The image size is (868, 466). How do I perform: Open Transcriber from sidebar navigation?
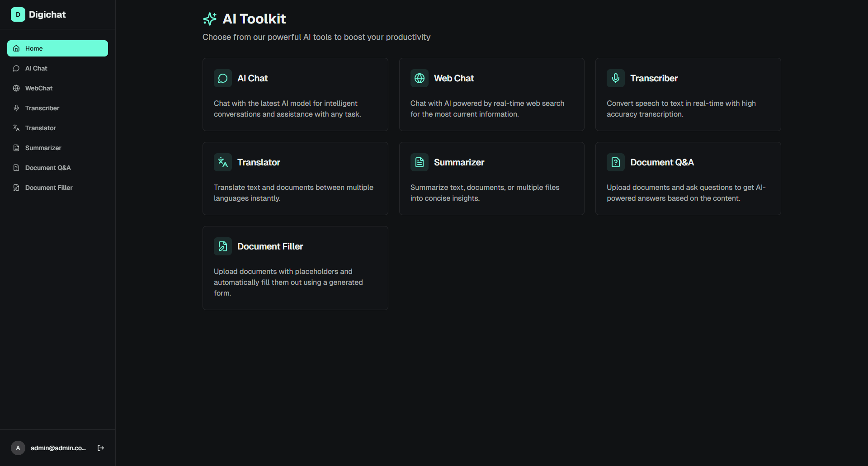(x=42, y=108)
